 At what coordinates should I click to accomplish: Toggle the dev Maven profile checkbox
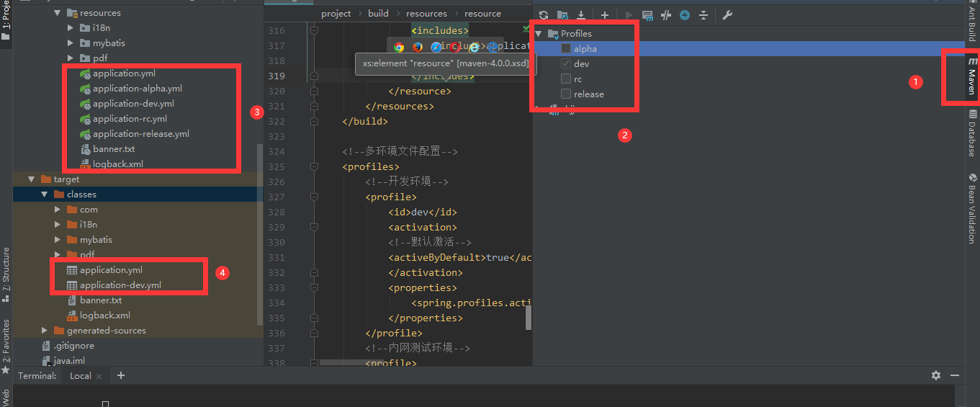566,64
